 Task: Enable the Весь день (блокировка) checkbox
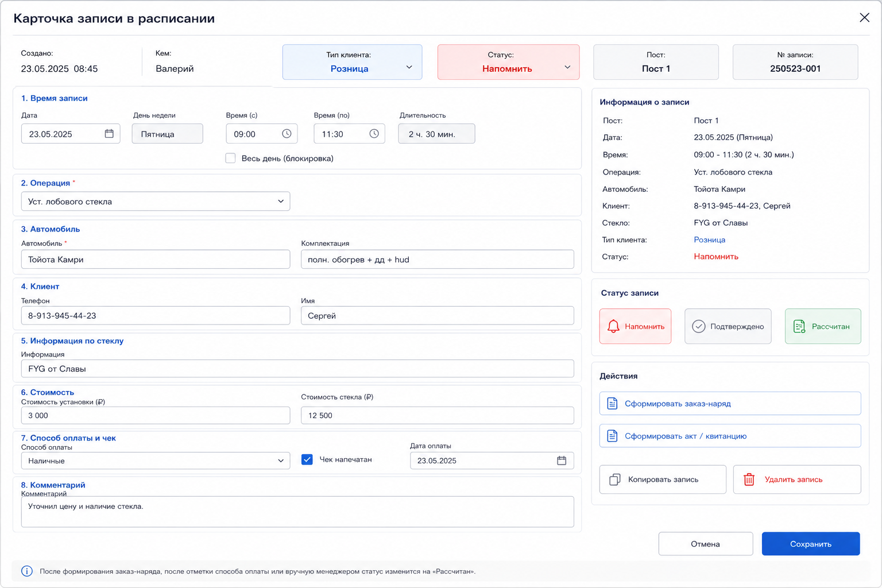click(230, 158)
